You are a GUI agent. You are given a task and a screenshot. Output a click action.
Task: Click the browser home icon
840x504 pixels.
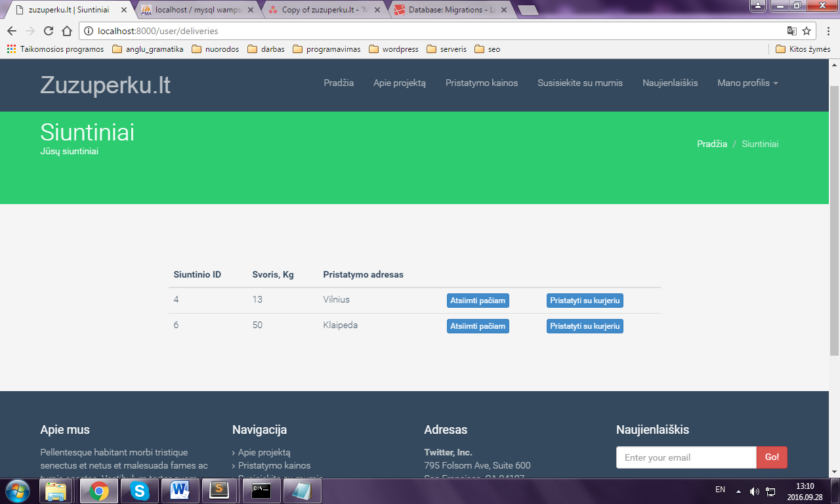tap(67, 31)
